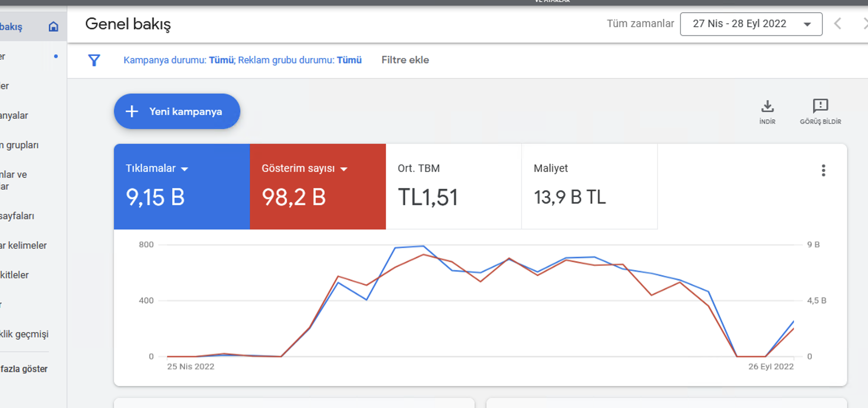The image size is (868, 408).
Task: Click the download (İNDİR) icon
Action: (767, 106)
